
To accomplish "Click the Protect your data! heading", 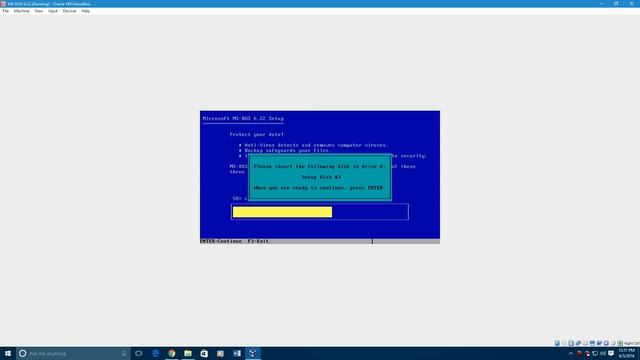I will (x=256, y=134).
